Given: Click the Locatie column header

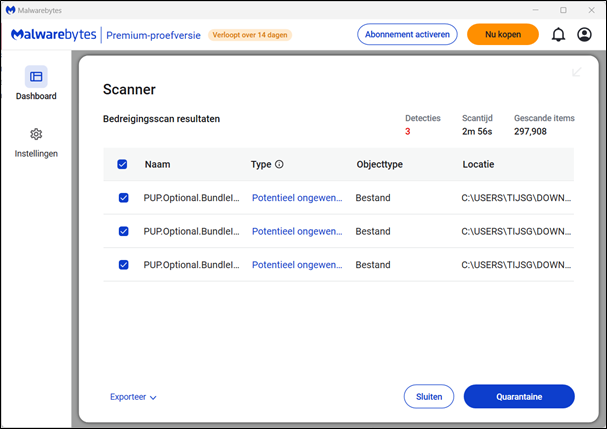Looking at the screenshot, I should 478,164.
